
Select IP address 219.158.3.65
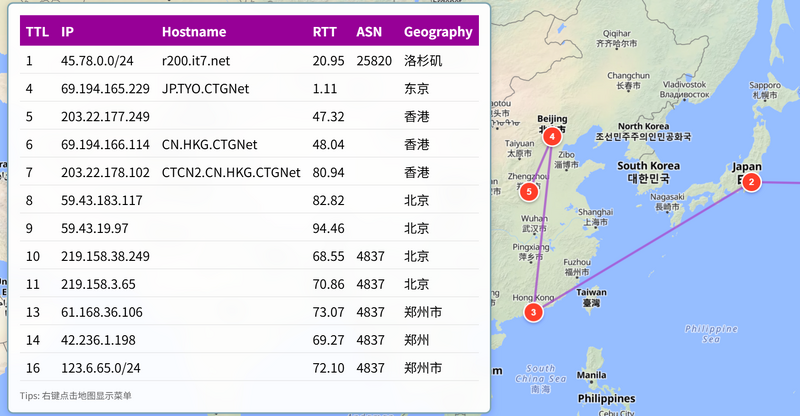[x=98, y=284]
